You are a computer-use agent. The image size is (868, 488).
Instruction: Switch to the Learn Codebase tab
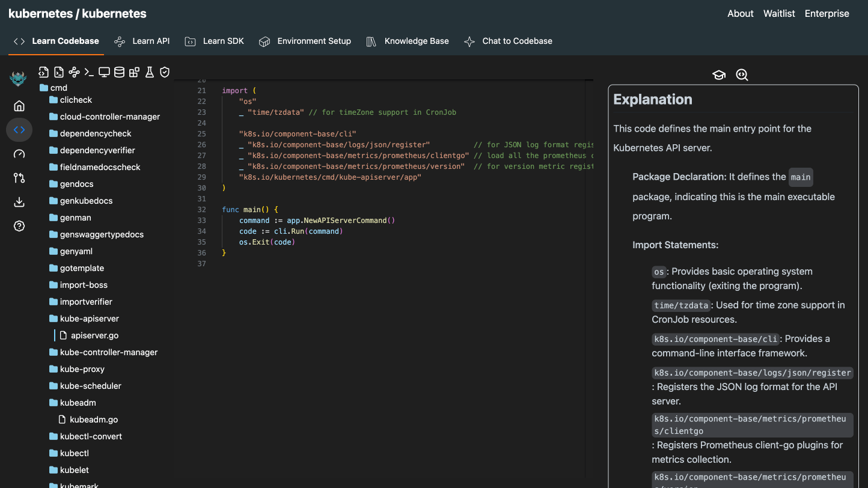pyautogui.click(x=57, y=41)
